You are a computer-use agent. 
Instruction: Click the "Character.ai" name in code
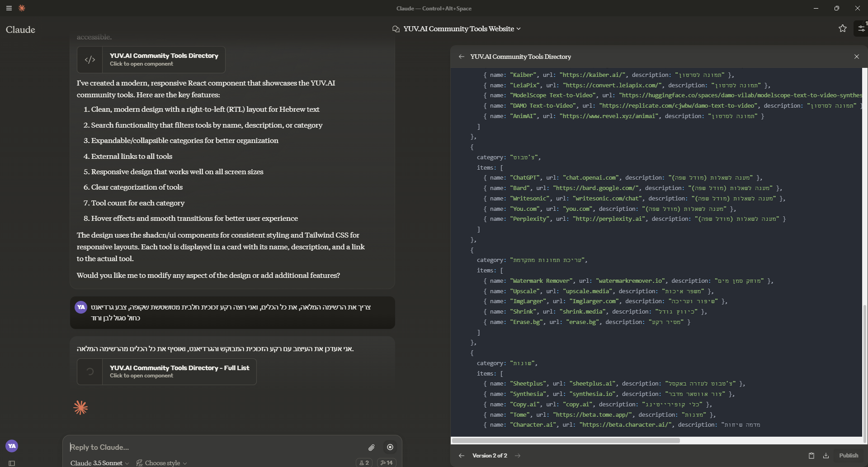click(533, 425)
